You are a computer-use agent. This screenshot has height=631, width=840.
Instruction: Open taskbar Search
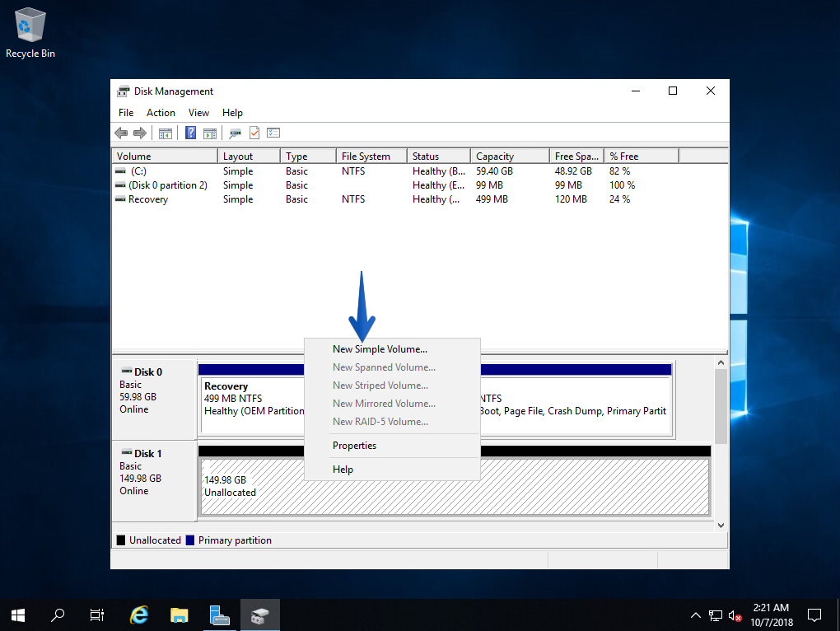[x=58, y=615]
